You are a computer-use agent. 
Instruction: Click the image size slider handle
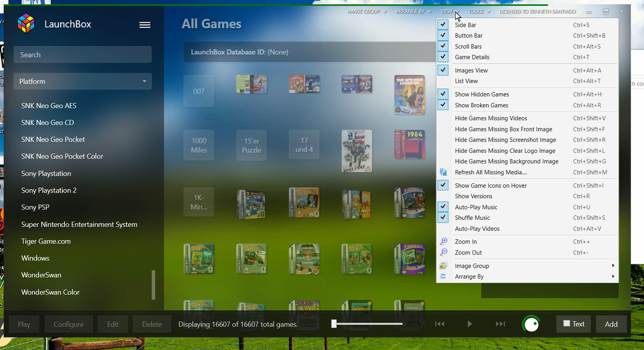click(x=334, y=324)
